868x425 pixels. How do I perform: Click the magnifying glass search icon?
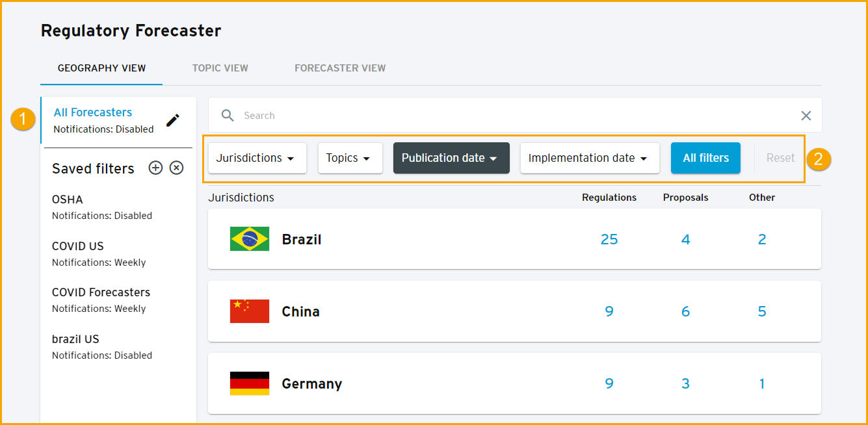click(x=228, y=116)
